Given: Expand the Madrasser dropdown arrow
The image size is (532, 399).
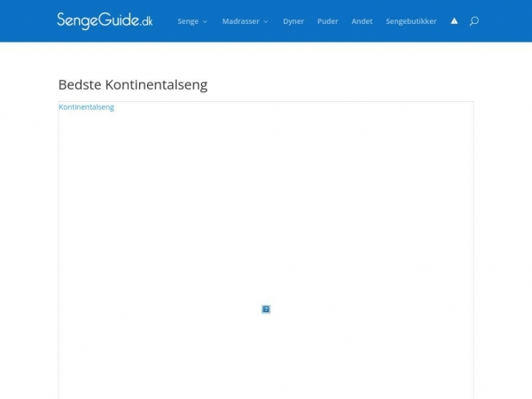Looking at the screenshot, I should coord(266,21).
